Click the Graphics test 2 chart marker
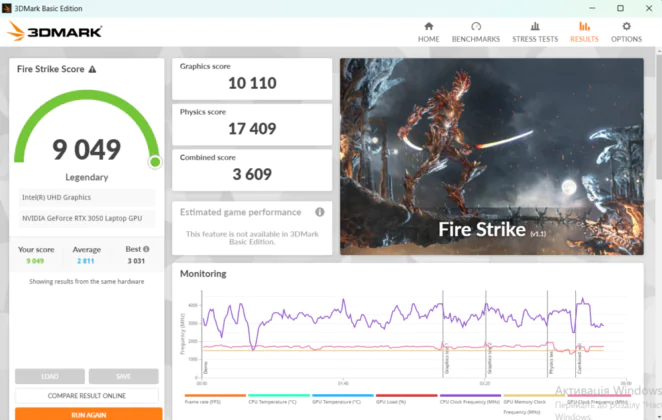662x420 pixels. pyautogui.click(x=489, y=359)
